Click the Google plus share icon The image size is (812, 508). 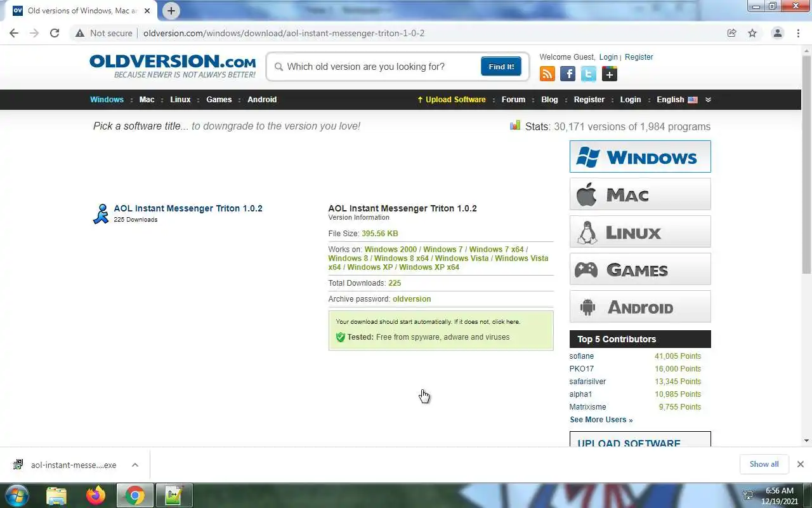(x=610, y=74)
